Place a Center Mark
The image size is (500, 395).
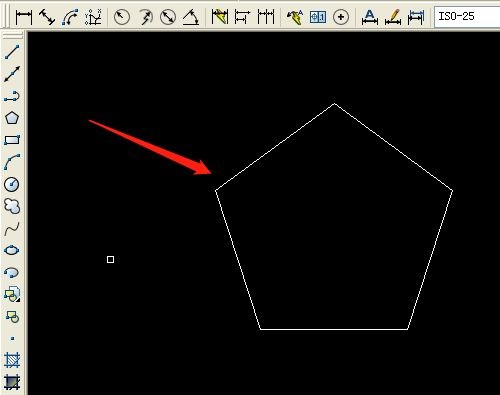tap(341, 17)
